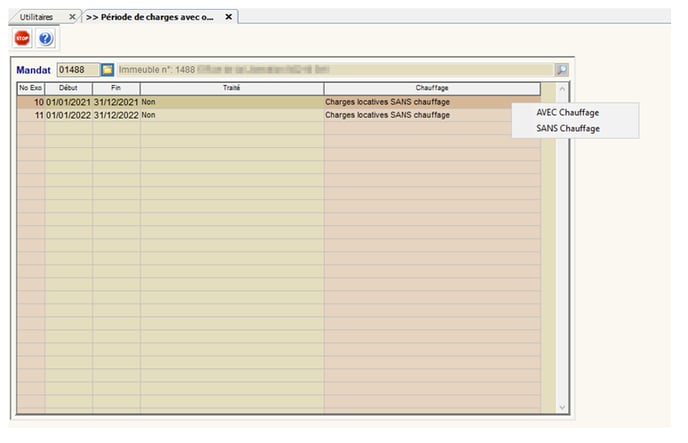This screenshot has width=688, height=443.
Task: Click the Mandat input field 01488
Action: [x=77, y=70]
